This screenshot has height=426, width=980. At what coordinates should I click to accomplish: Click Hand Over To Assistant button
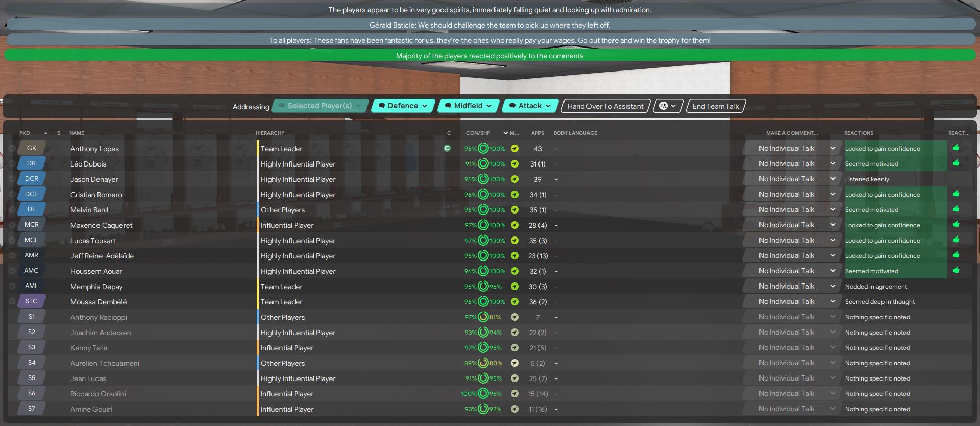(605, 106)
